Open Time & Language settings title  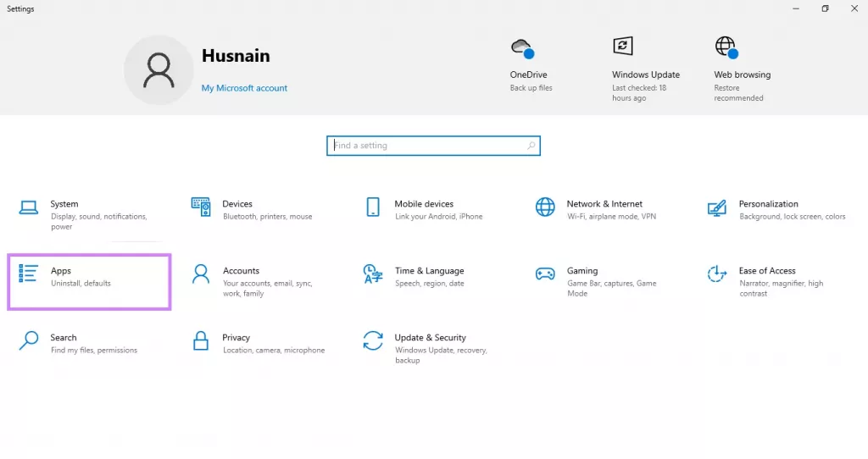430,270
